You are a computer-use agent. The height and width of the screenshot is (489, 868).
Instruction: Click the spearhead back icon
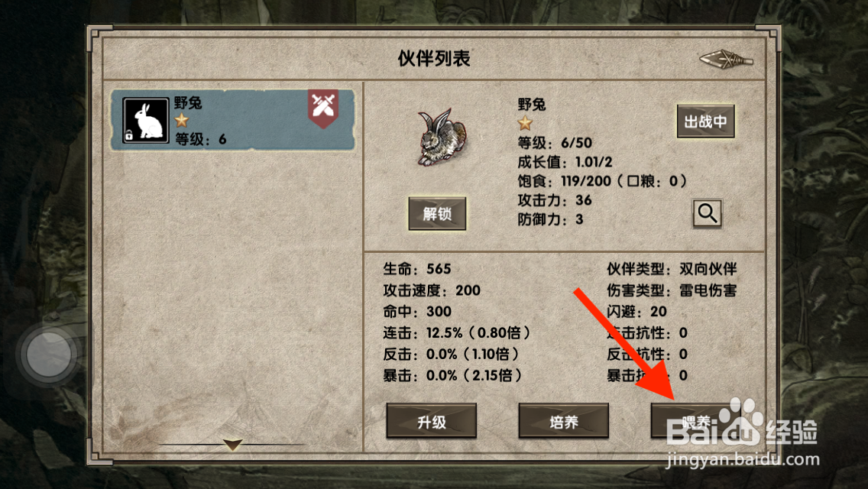coord(727,59)
